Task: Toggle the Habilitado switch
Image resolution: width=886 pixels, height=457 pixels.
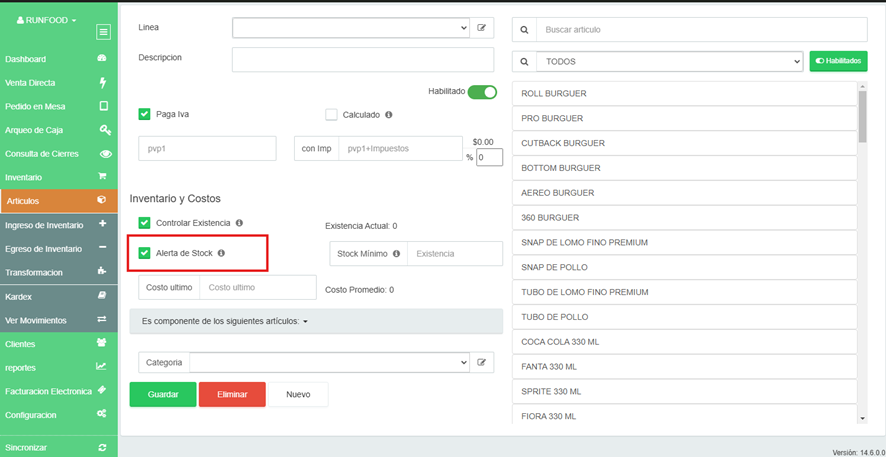Action: tap(482, 92)
